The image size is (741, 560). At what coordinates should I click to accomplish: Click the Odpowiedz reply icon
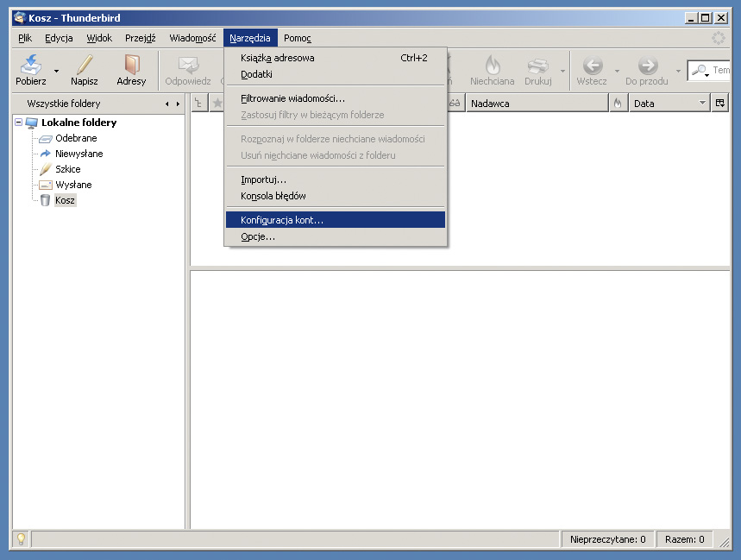[188, 66]
